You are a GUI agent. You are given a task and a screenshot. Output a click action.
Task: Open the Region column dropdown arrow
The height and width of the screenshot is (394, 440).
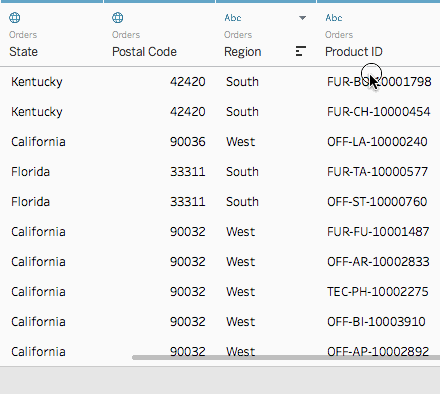pos(302,18)
